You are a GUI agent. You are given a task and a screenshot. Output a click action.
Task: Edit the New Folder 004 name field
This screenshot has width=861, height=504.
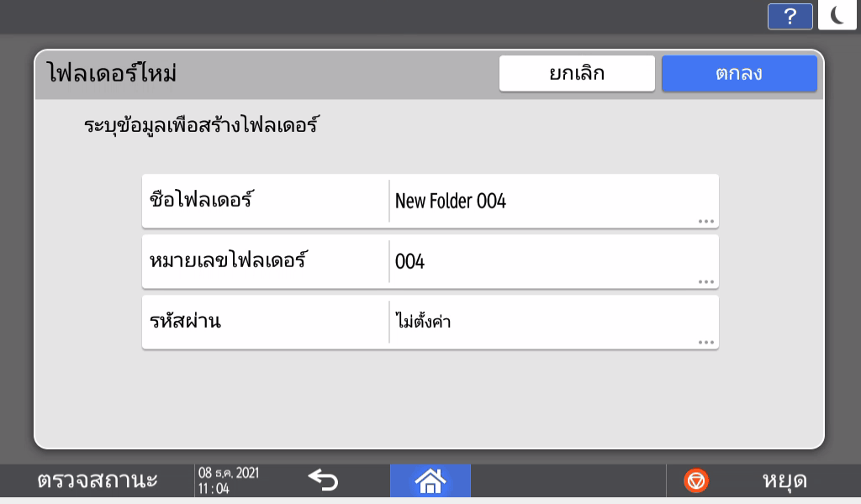click(x=538, y=201)
